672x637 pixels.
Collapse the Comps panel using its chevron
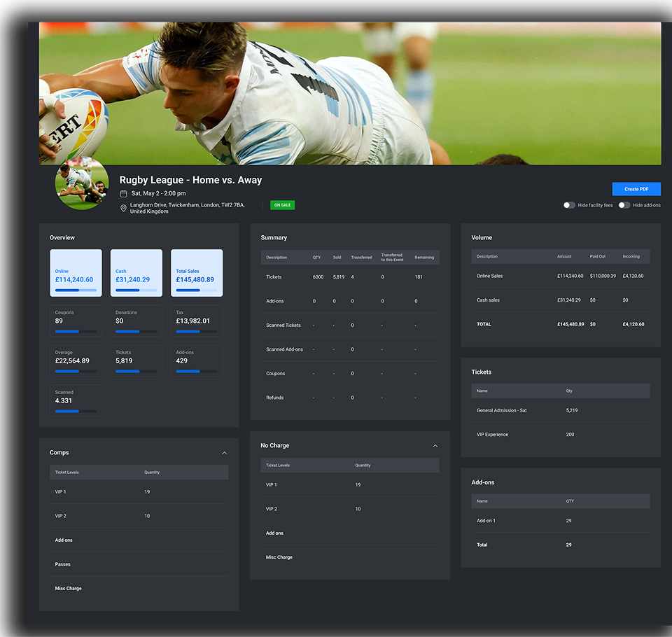224,453
